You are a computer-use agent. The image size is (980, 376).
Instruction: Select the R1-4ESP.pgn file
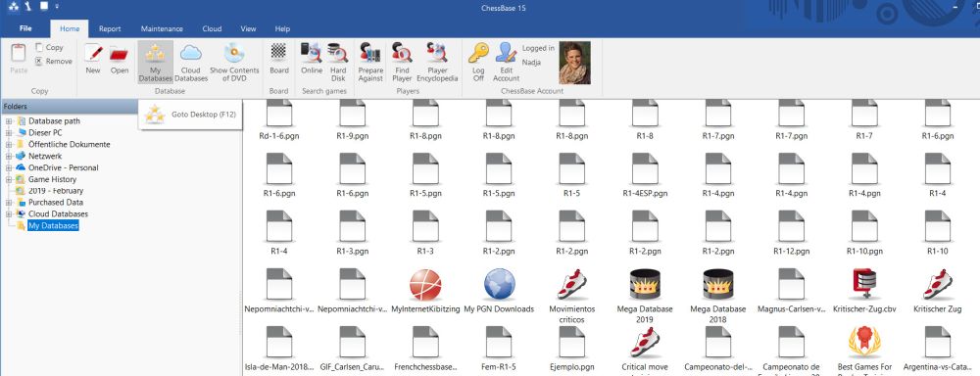point(645,168)
